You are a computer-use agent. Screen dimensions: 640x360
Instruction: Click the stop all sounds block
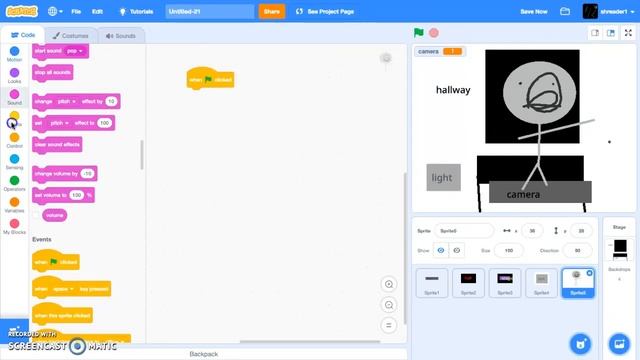53,73
